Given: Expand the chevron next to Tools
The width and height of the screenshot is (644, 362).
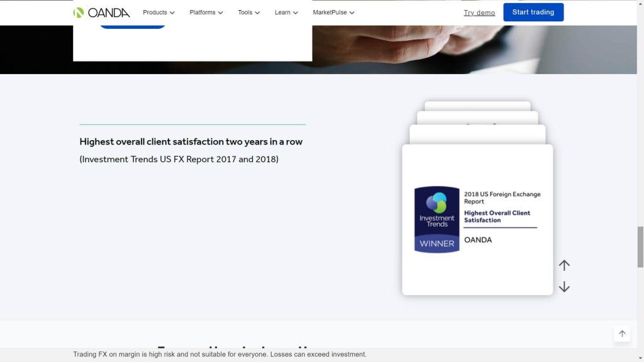Looking at the screenshot, I should point(257,13).
